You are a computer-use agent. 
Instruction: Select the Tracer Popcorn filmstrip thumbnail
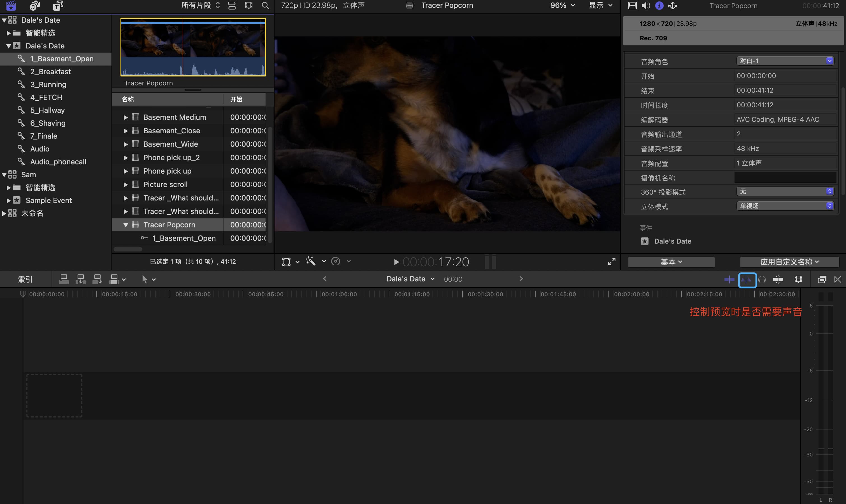[193, 47]
